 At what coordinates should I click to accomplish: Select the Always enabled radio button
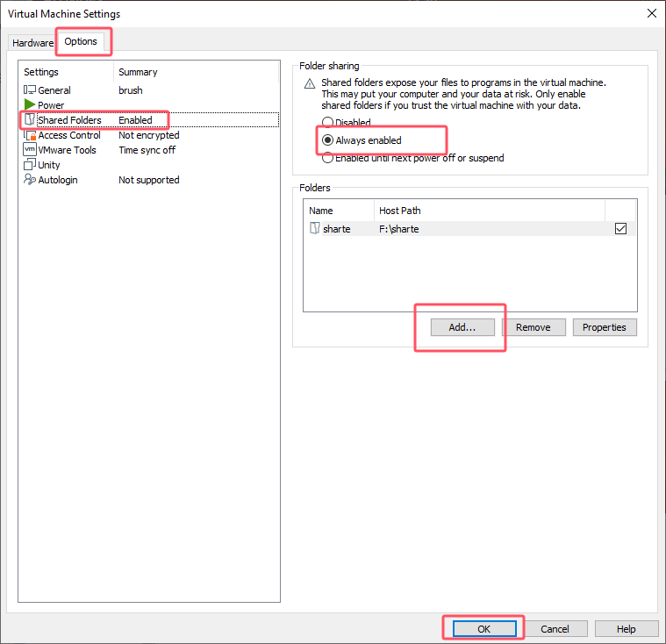point(328,140)
